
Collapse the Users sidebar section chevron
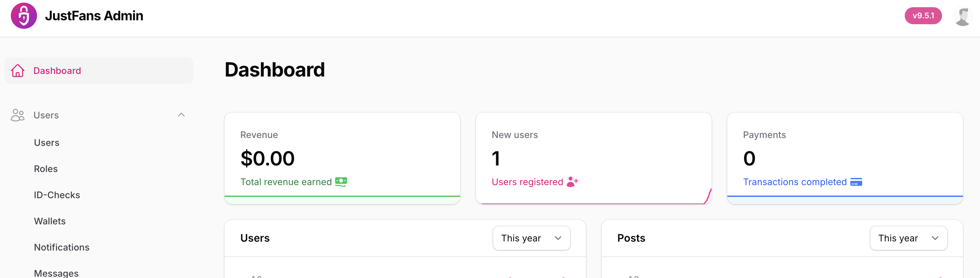pyautogui.click(x=181, y=115)
